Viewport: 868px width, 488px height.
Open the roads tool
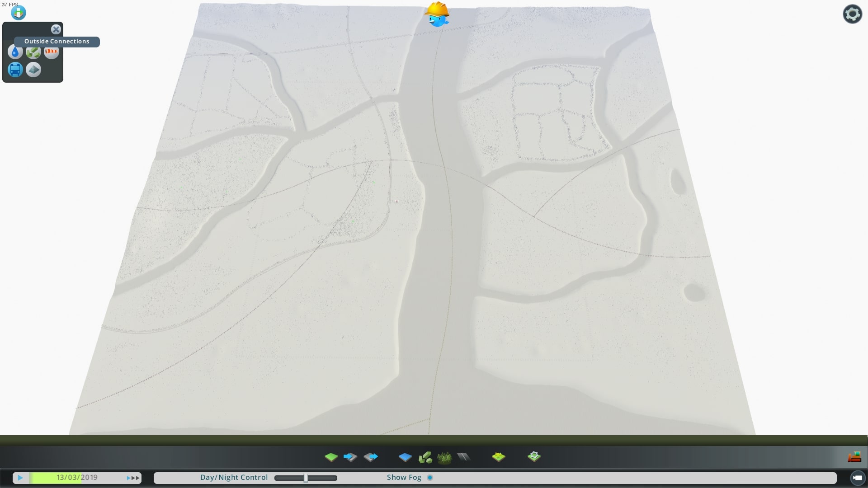tap(464, 457)
